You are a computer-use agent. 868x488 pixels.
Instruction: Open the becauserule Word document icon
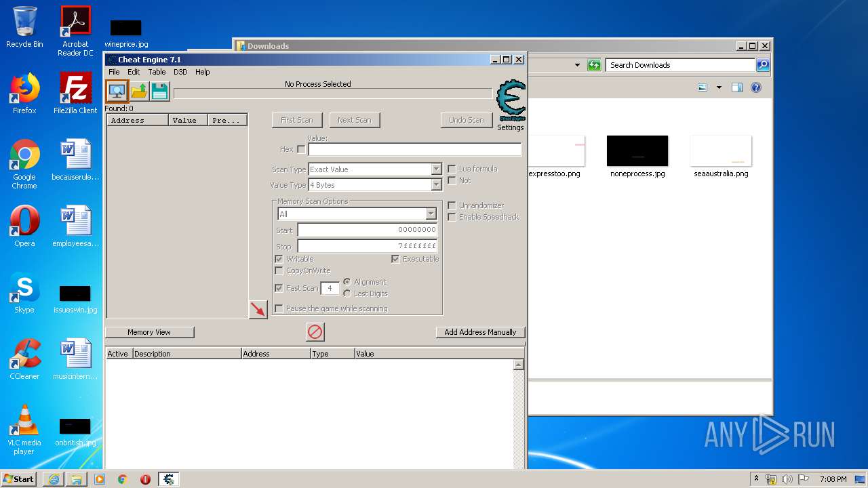pyautogui.click(x=75, y=159)
